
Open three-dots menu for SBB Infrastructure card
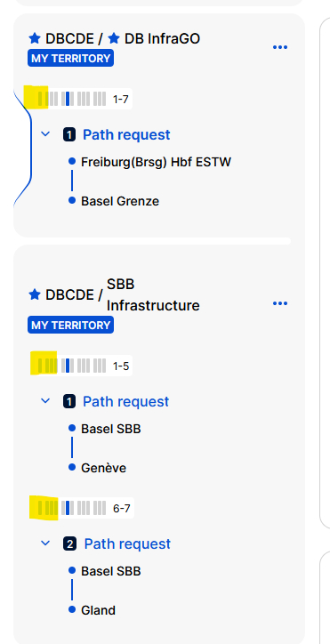280,303
